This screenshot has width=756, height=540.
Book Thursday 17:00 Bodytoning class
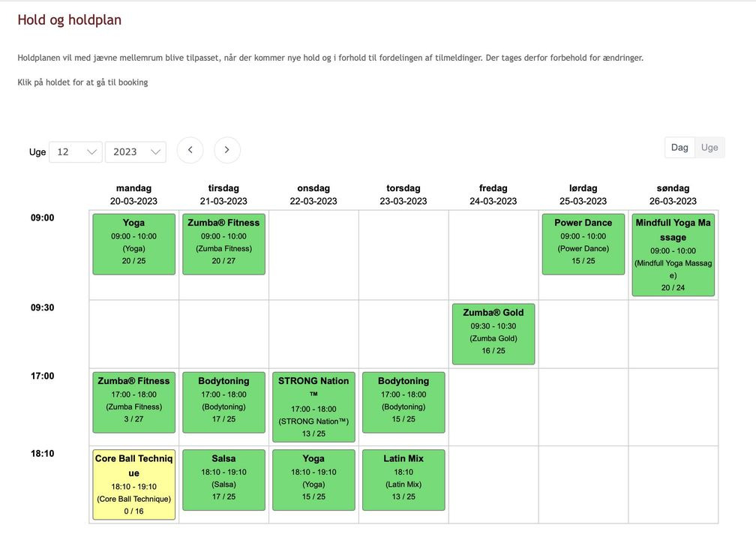pyautogui.click(x=403, y=402)
